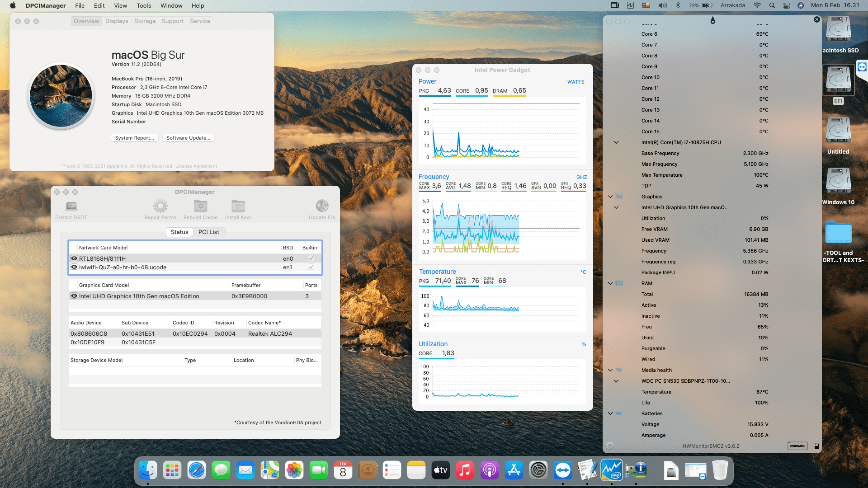Viewport: 868px width, 488px height.
Task: Click the Update IDs globe icon
Action: coord(322,206)
